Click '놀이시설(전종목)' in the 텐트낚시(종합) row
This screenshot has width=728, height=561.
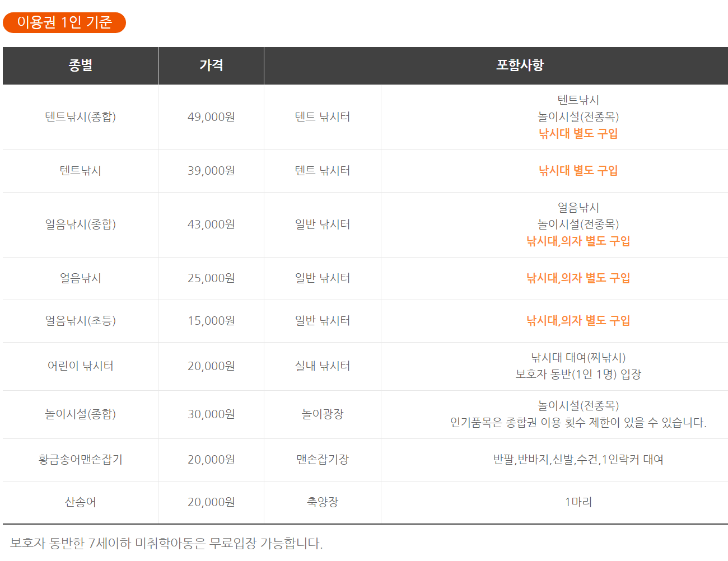click(x=578, y=117)
